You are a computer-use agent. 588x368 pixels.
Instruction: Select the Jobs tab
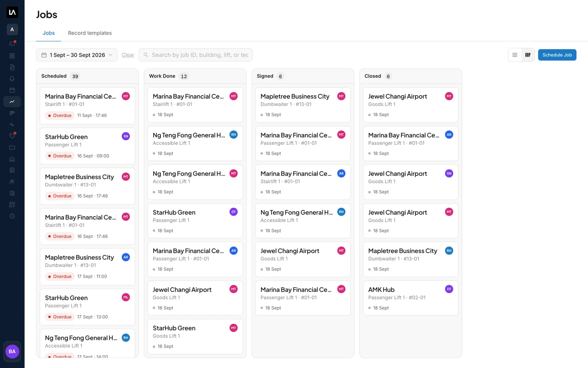tap(49, 33)
